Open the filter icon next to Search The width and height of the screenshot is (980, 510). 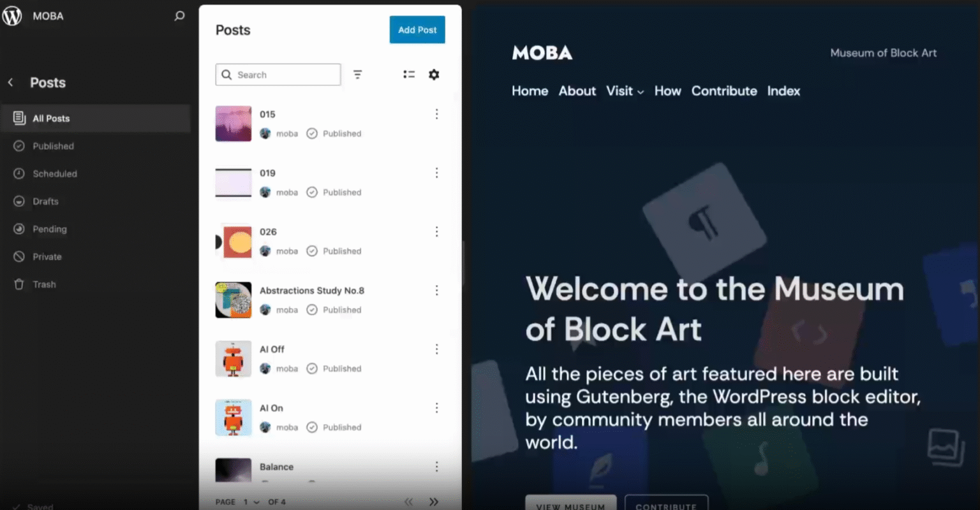coord(358,75)
